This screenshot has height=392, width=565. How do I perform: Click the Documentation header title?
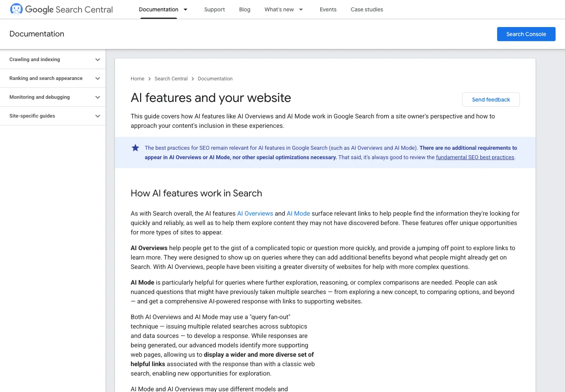coord(37,34)
